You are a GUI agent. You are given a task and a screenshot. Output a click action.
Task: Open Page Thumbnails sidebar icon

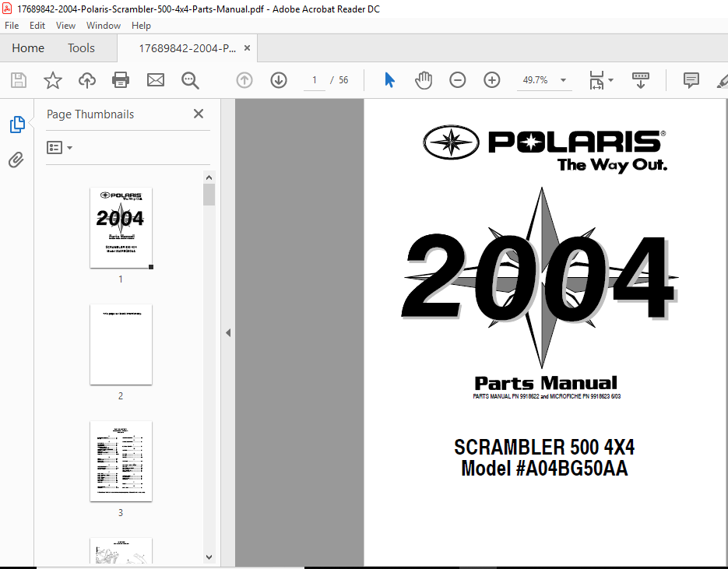pyautogui.click(x=16, y=125)
